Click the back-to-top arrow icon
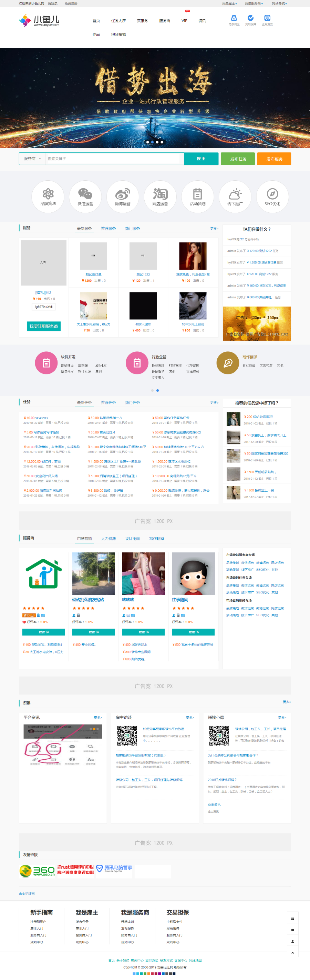This screenshot has width=310, height=980. 292,953
